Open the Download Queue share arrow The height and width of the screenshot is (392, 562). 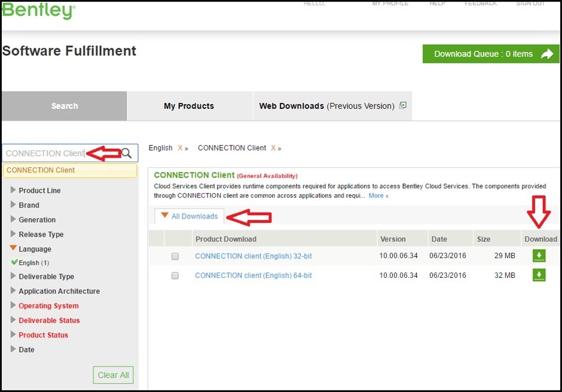click(547, 54)
